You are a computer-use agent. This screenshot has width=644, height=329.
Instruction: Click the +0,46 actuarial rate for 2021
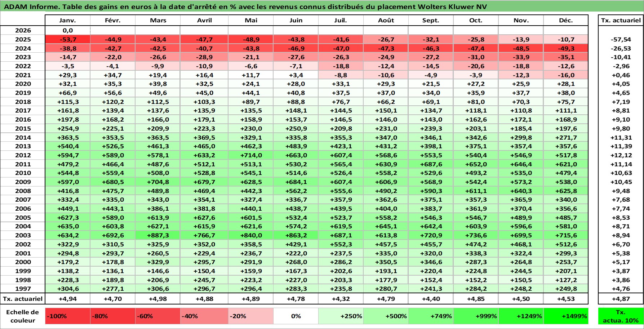[621, 75]
